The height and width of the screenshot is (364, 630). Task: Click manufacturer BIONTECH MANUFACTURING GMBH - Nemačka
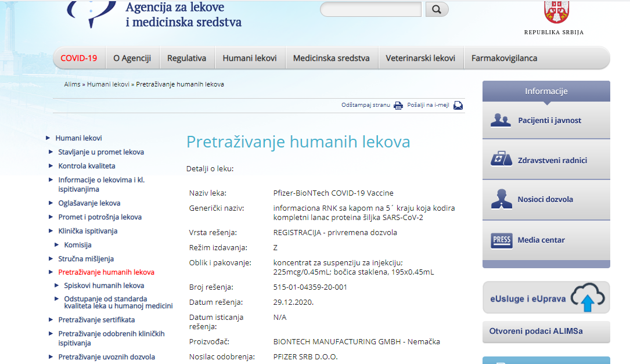click(357, 342)
